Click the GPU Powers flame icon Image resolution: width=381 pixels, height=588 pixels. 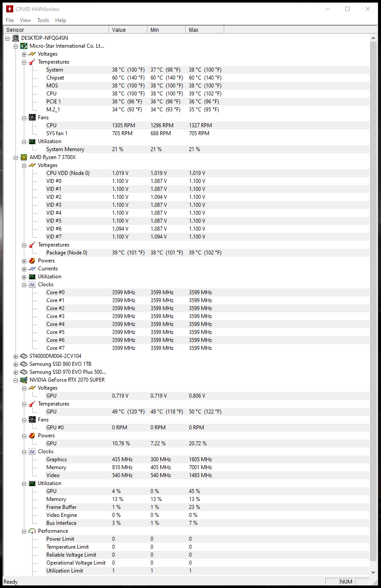(x=32, y=436)
